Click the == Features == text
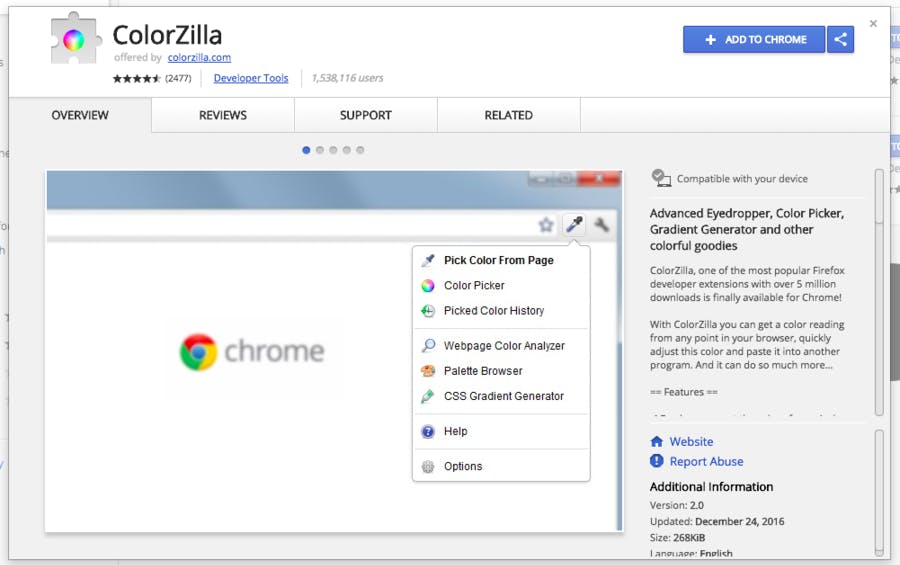Screen dimensions: 900x565 tap(684, 392)
